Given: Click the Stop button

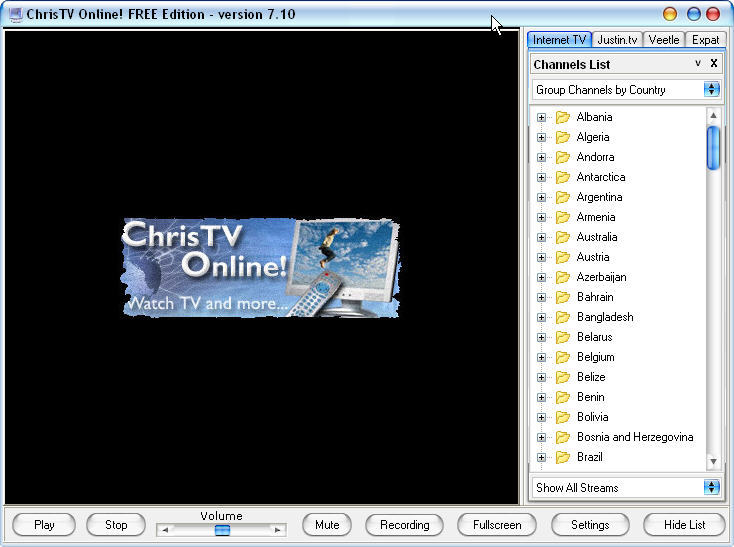Looking at the screenshot, I should click(116, 525).
